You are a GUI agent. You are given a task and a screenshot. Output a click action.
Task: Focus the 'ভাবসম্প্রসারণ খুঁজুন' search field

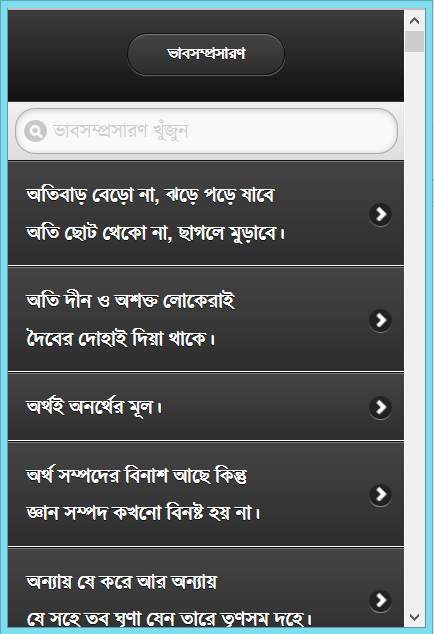pyautogui.click(x=206, y=131)
